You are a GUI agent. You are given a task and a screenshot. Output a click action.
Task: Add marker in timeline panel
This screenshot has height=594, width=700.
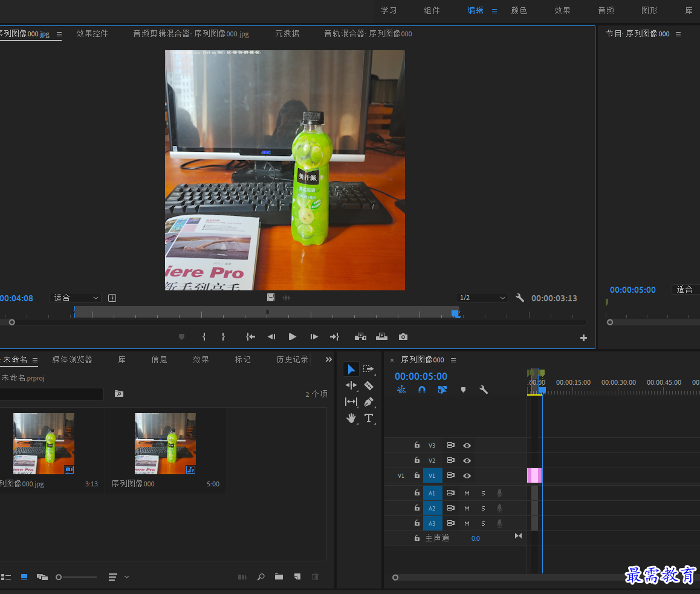click(464, 390)
